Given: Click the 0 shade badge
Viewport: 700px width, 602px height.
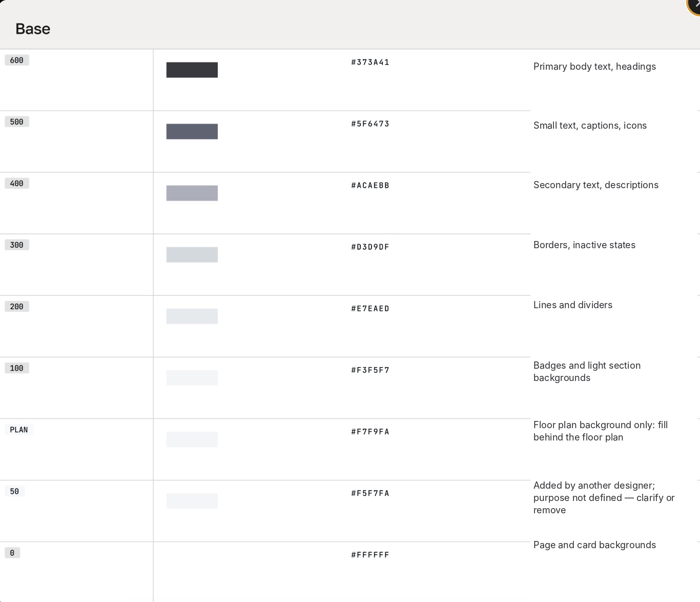Looking at the screenshot, I should coord(12,552).
